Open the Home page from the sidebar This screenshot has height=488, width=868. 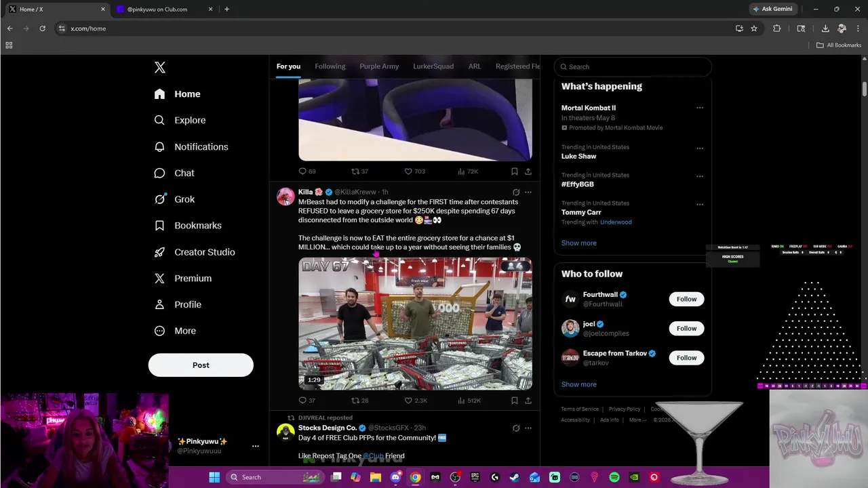tap(177, 94)
